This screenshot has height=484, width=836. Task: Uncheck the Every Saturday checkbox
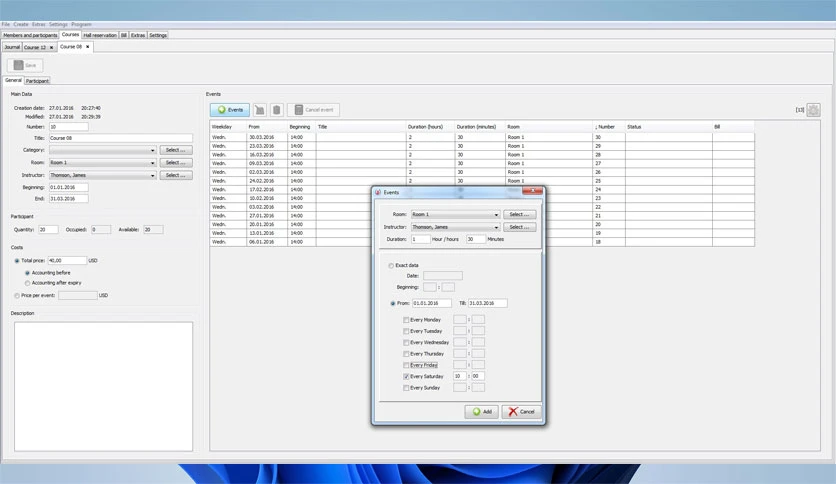click(406, 376)
